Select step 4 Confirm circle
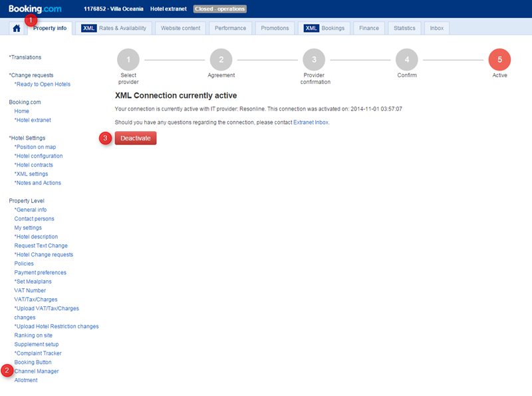Image resolution: width=532 pixels, height=396 pixels. [x=407, y=60]
